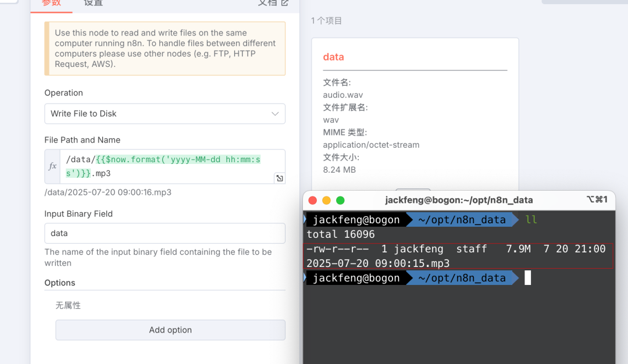Click the data binary title
628x364 pixels.
coord(333,57)
